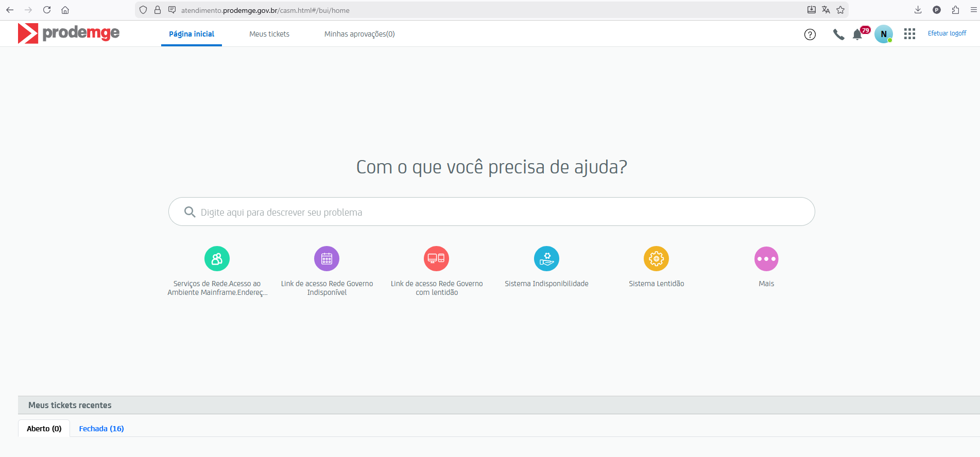Select the Aberto (0) tickets tab
980x457 pixels.
(x=44, y=428)
